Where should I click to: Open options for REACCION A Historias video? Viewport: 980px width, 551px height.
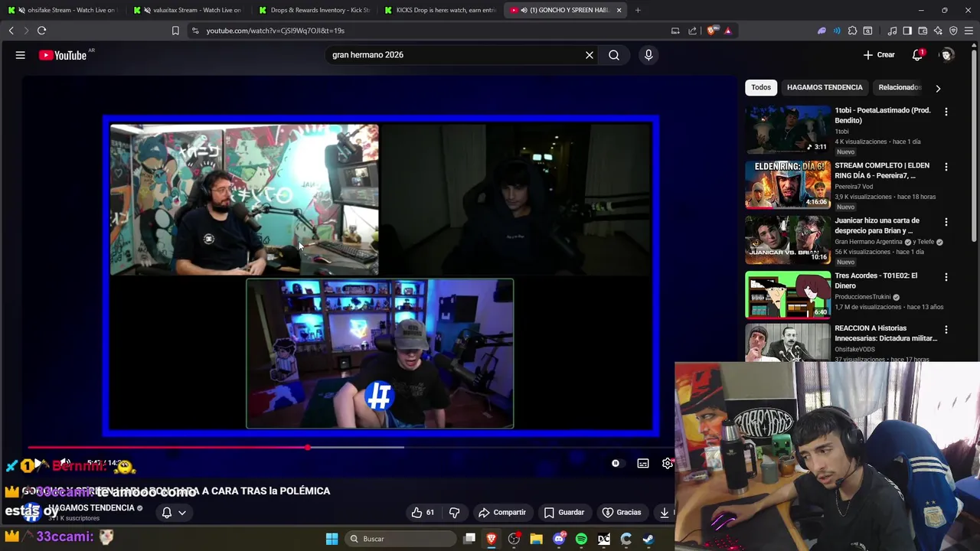946,330
